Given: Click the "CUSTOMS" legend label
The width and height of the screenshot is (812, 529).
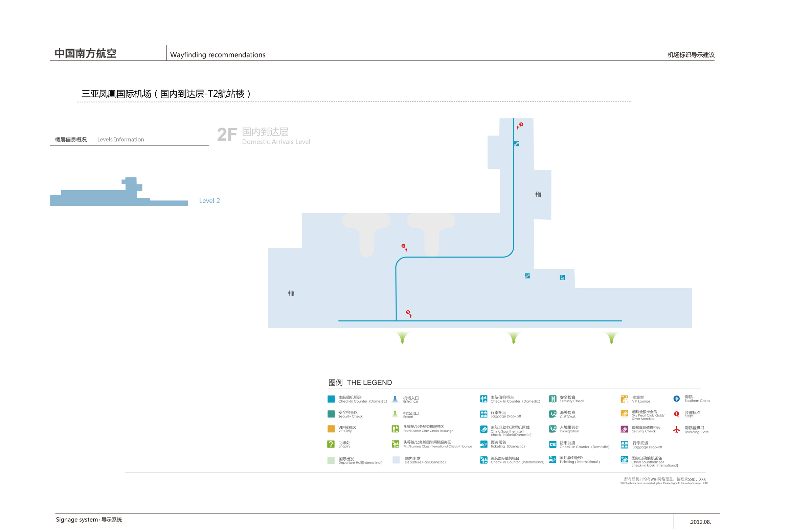Looking at the screenshot, I should pyautogui.click(x=567, y=417).
